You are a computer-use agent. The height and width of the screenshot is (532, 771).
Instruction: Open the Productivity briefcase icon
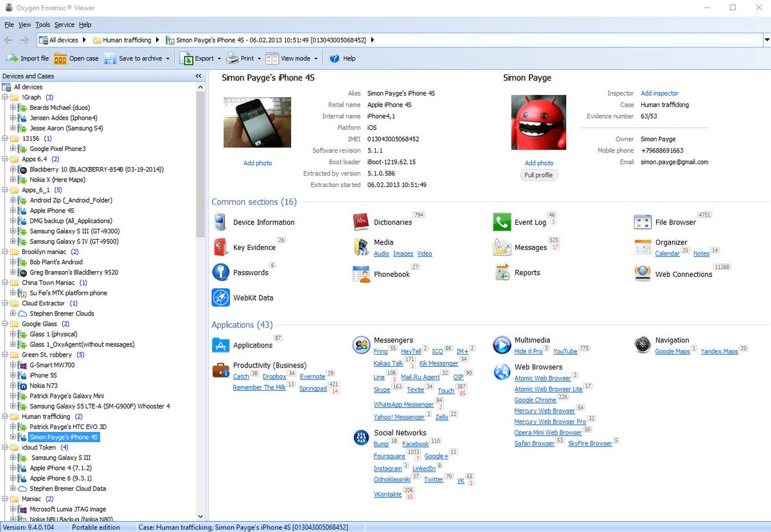(222, 370)
